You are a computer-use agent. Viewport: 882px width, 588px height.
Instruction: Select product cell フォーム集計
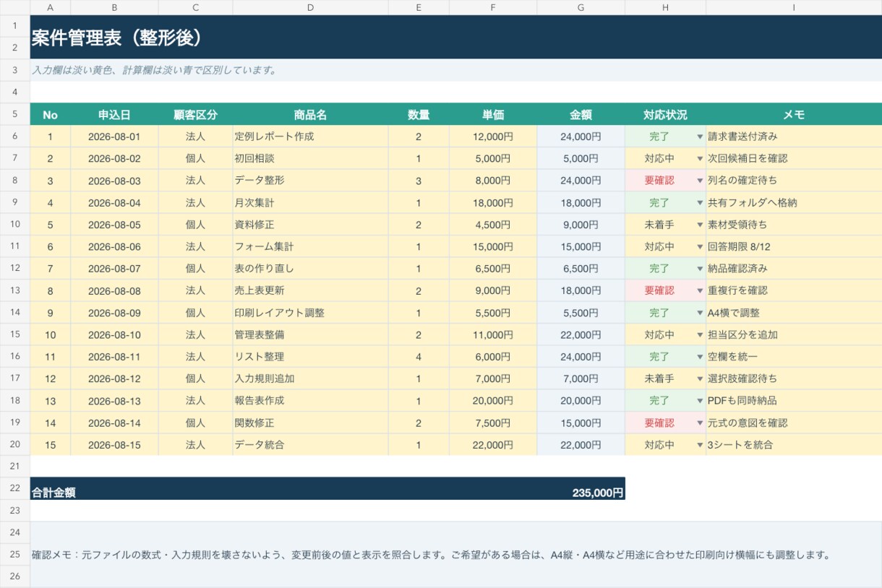pyautogui.click(x=310, y=246)
